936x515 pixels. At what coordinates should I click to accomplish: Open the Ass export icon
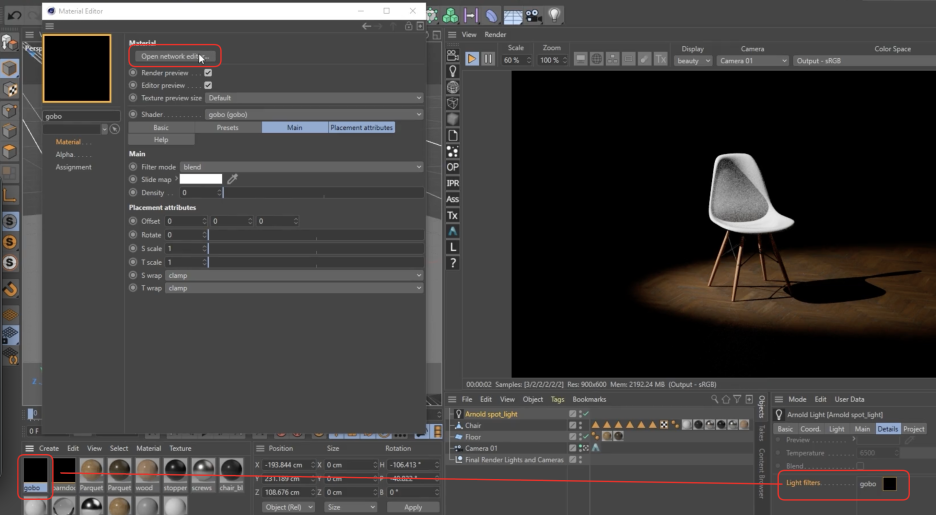pyautogui.click(x=452, y=199)
